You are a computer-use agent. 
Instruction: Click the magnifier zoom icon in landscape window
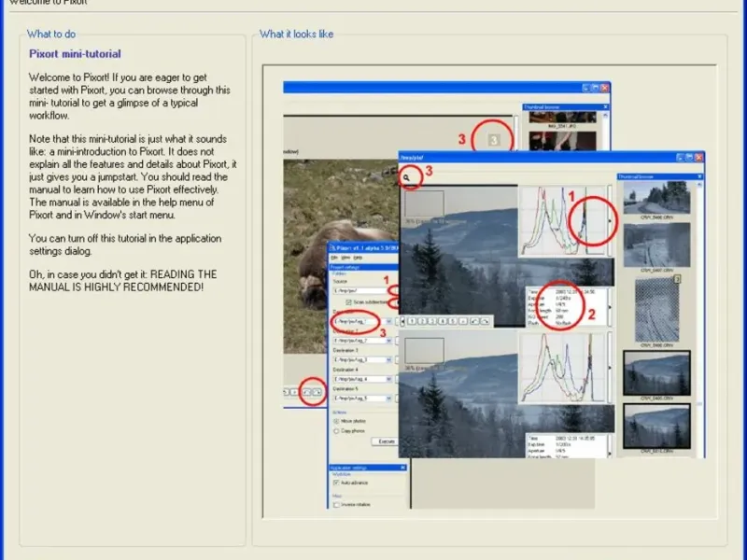(x=406, y=177)
